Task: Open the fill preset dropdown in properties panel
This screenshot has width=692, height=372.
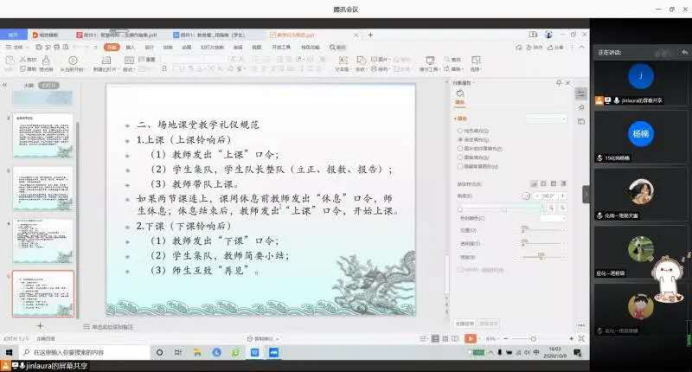Action: click(545, 119)
